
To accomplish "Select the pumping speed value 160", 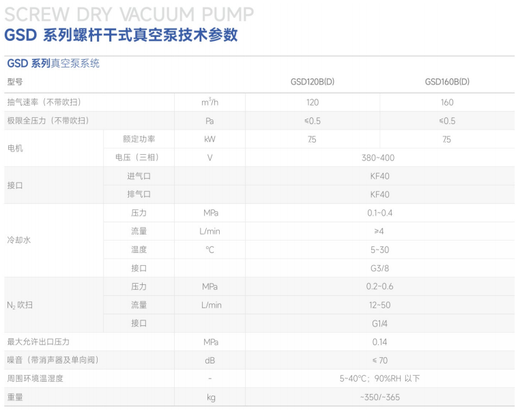I will [447, 102].
